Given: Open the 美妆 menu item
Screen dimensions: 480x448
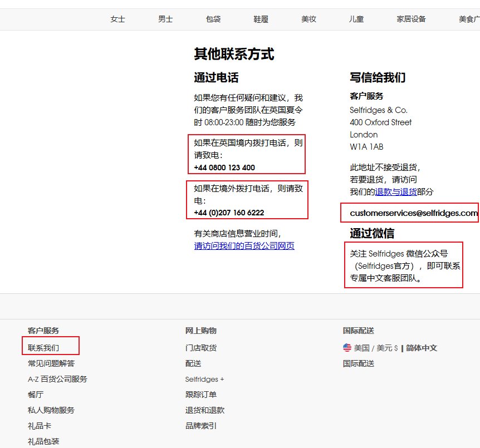Looking at the screenshot, I should point(308,19).
